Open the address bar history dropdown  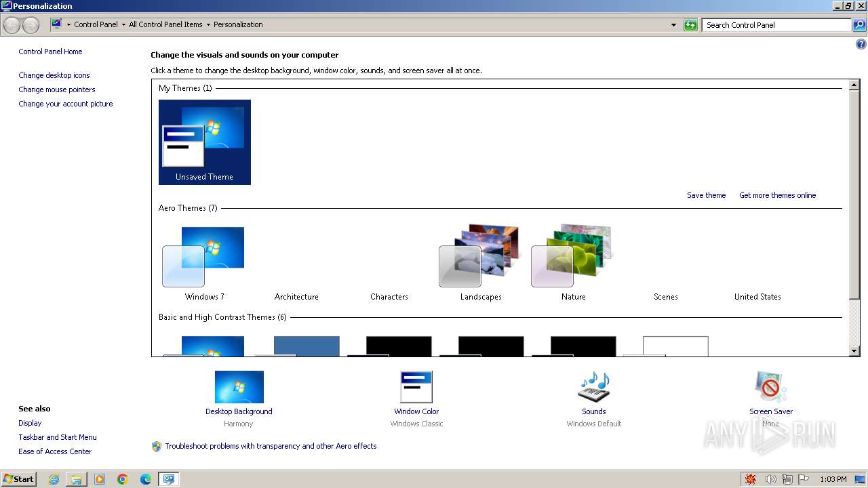click(x=673, y=25)
